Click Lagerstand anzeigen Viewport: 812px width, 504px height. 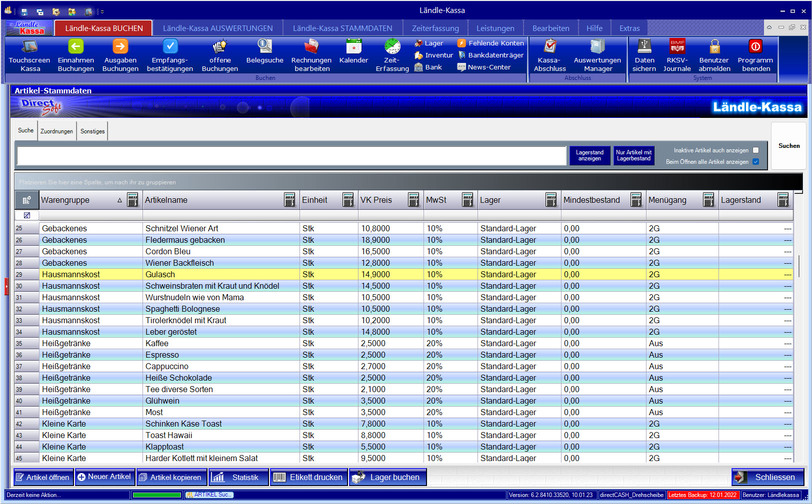coord(589,155)
